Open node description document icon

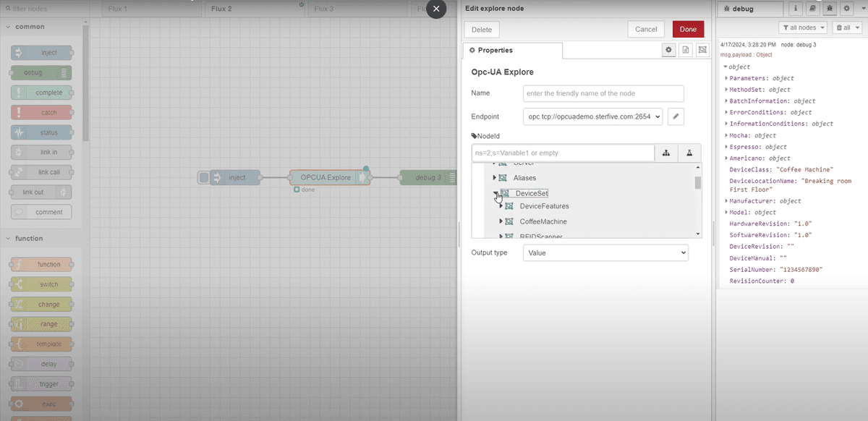[x=684, y=50]
